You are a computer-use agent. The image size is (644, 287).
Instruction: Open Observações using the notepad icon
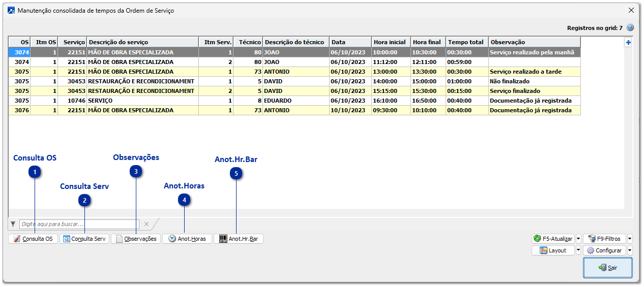coord(119,239)
